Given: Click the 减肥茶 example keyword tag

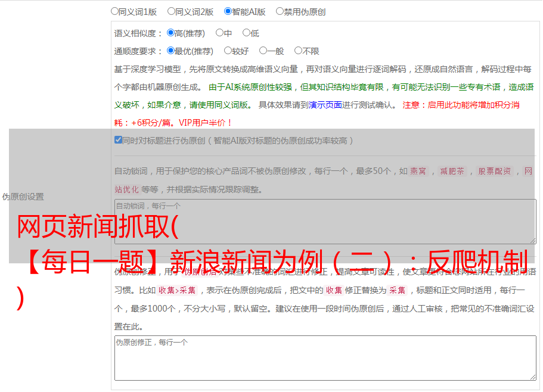Looking at the screenshot, I should (452, 172).
